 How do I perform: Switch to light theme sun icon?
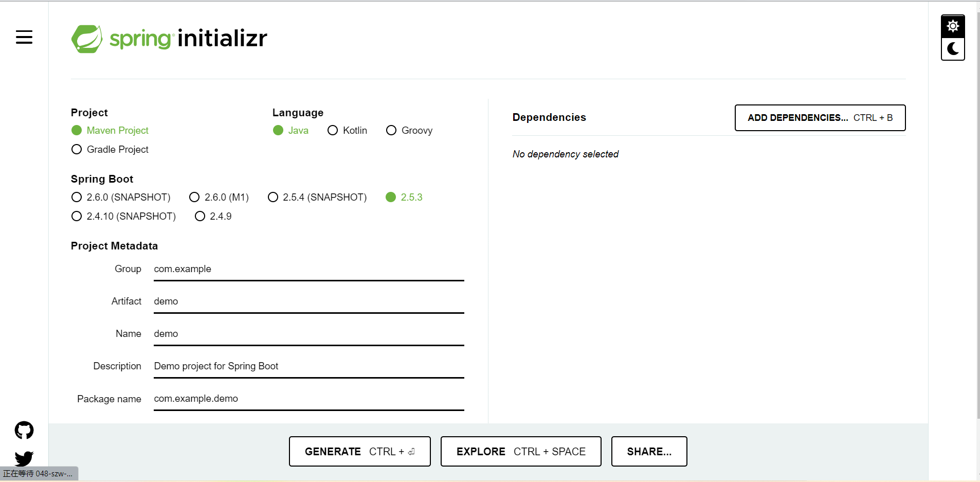pos(953,26)
